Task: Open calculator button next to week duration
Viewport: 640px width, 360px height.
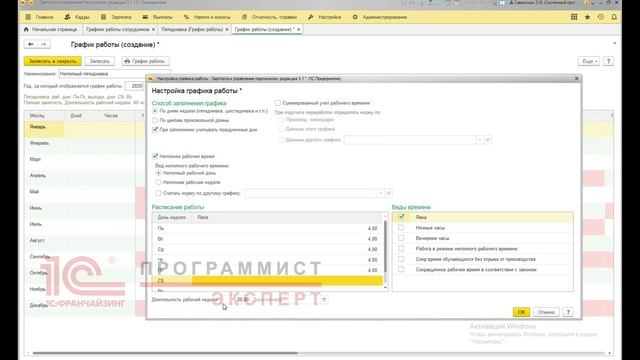Action: pyautogui.click(x=324, y=300)
